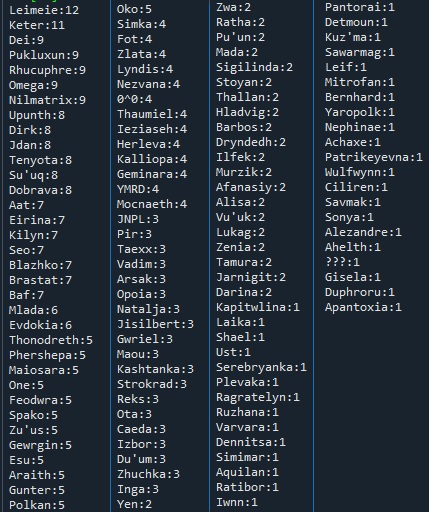This screenshot has width=429, height=512.
Task: Select the 0^0:4 entry
Action: pyautogui.click(x=134, y=99)
